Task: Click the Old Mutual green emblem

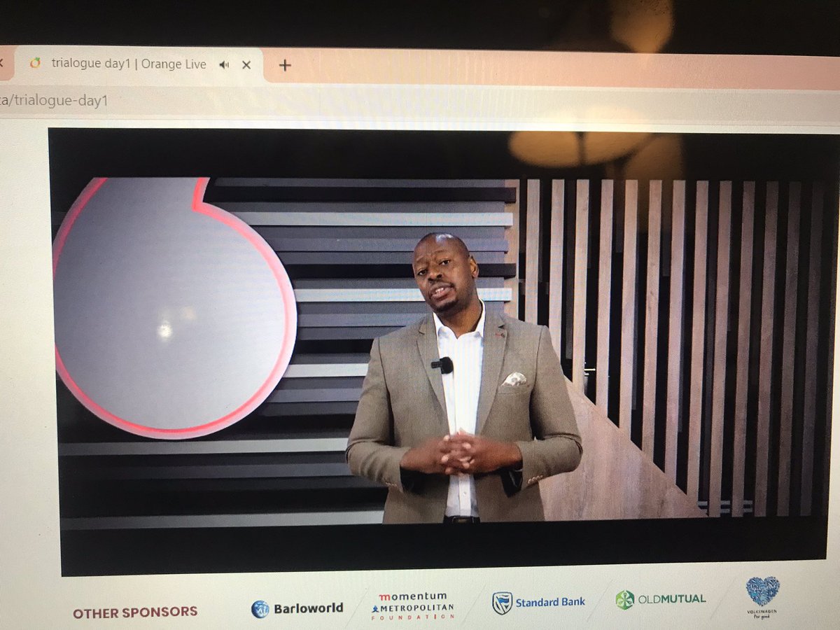Action: 624,599
